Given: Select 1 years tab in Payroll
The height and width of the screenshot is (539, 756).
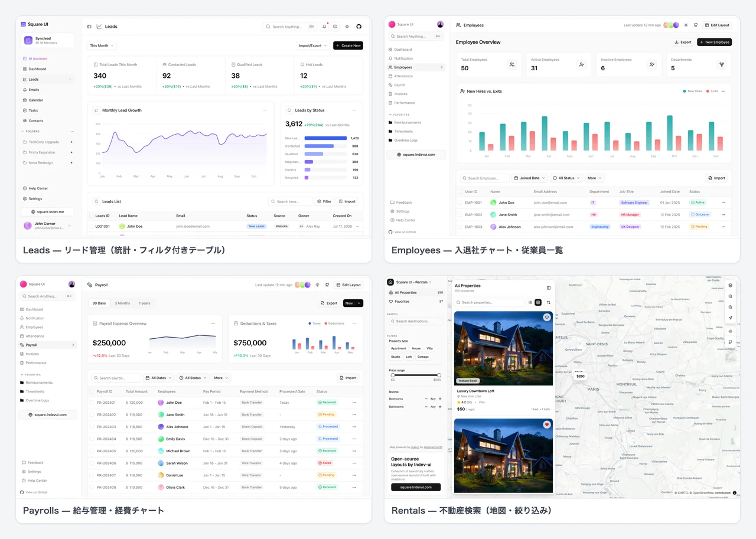Looking at the screenshot, I should click(145, 303).
